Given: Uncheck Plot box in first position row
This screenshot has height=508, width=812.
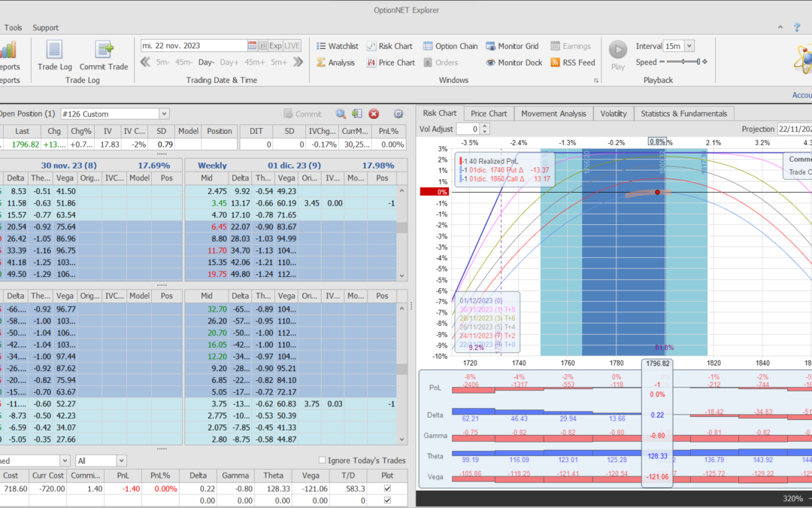Looking at the screenshot, I should 387,488.
